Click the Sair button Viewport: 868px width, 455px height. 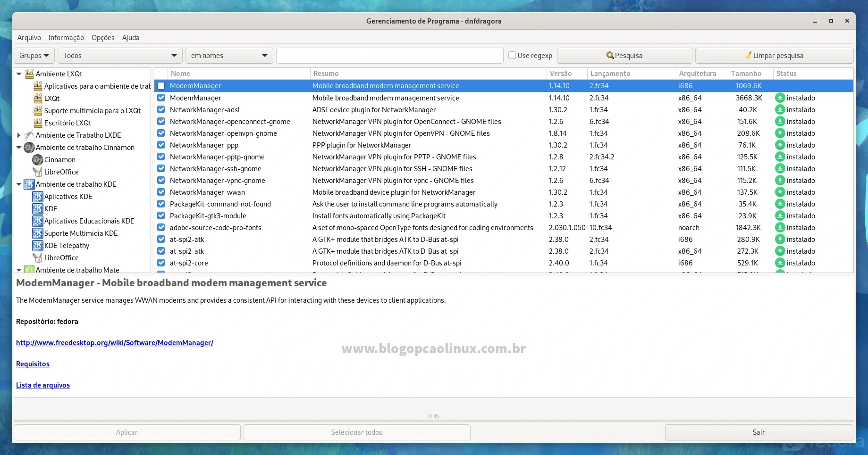pos(759,432)
